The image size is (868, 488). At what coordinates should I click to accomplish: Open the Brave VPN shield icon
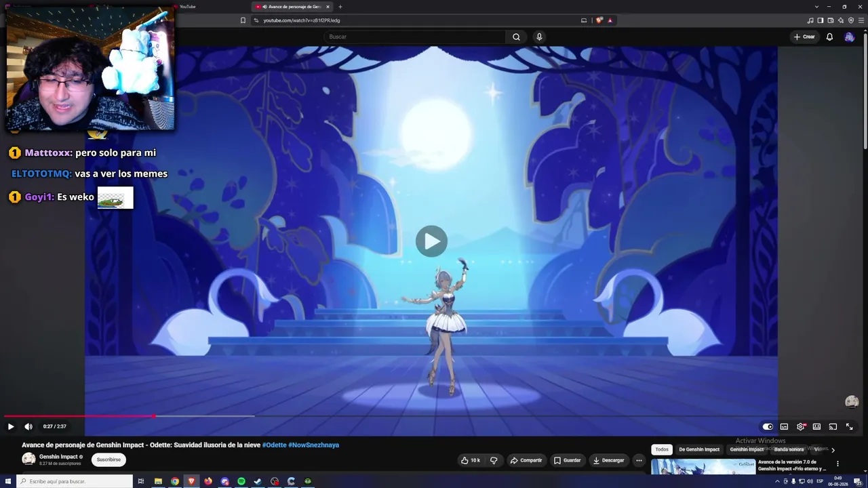[851, 20]
